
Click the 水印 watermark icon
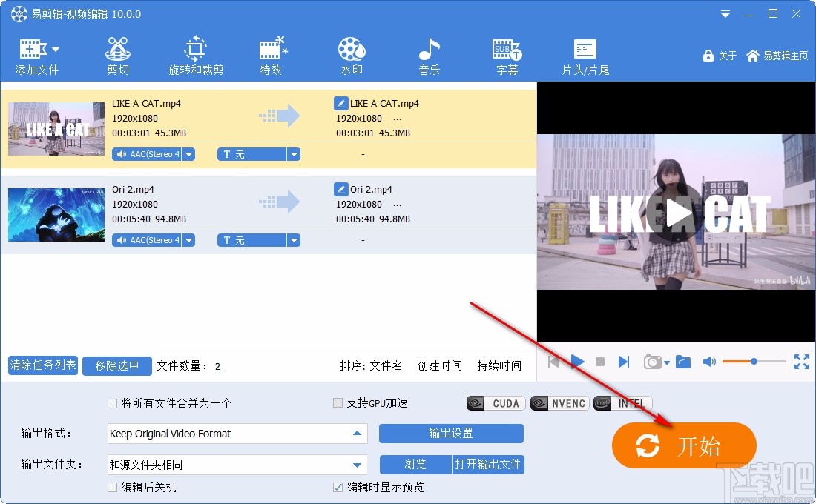(x=351, y=52)
